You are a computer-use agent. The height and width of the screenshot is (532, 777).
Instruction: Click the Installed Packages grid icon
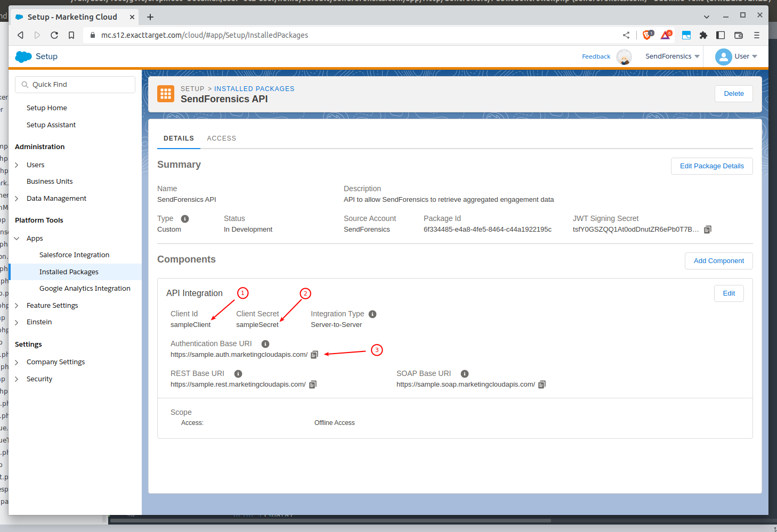(166, 94)
